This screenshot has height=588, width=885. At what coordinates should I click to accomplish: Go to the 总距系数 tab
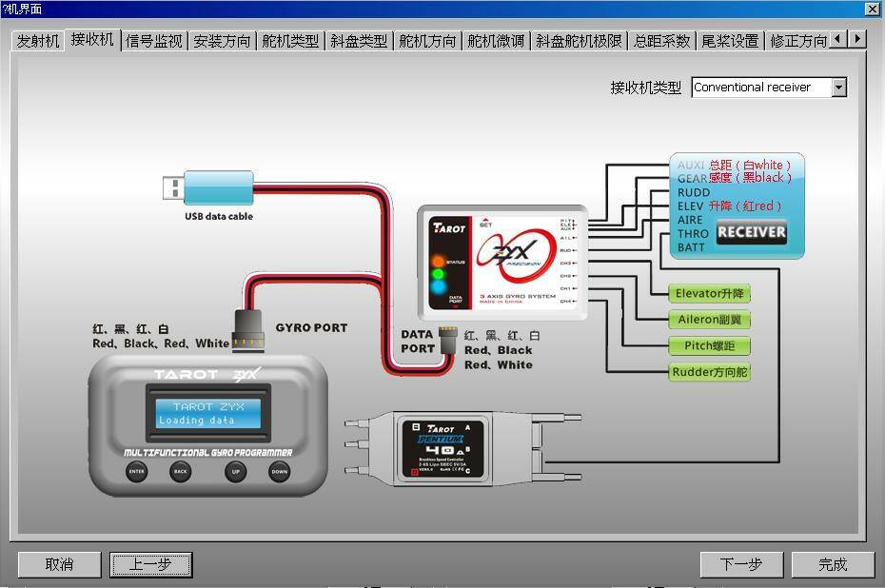click(662, 41)
